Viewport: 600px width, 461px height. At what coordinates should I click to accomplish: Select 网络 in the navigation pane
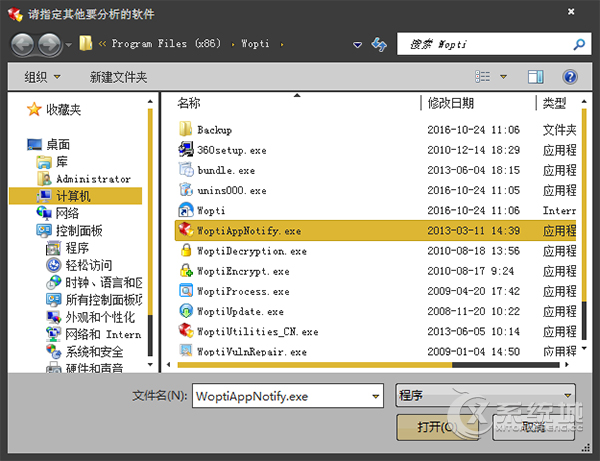67,213
